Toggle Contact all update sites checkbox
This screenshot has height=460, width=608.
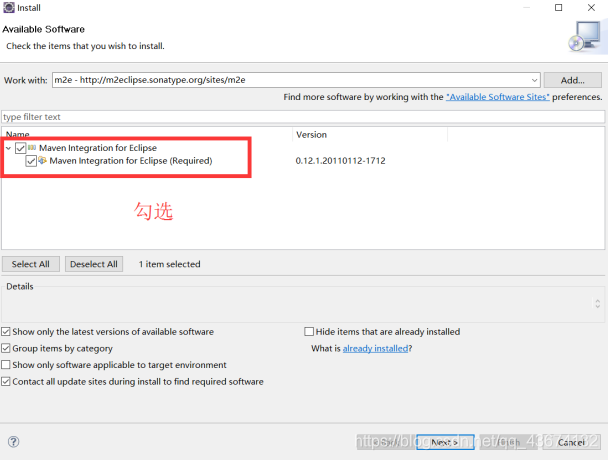[x=5, y=381]
